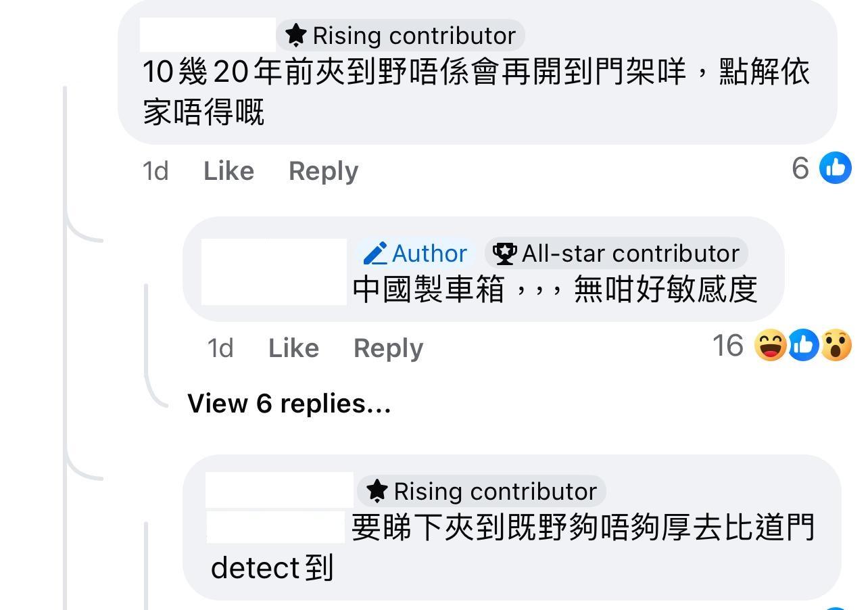Image resolution: width=868 pixels, height=610 pixels.
Task: Like the comment starting with 10幾20年前
Action: pyautogui.click(x=228, y=171)
